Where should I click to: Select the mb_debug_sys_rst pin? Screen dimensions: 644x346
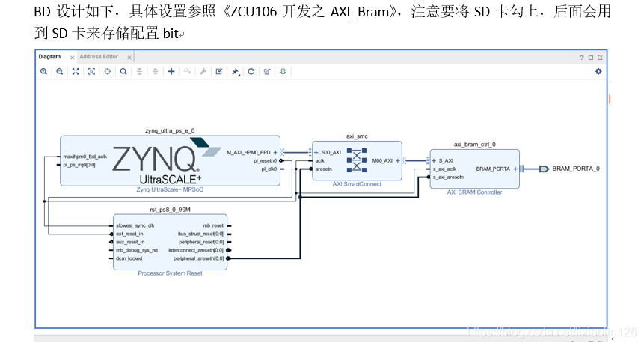[137, 250]
